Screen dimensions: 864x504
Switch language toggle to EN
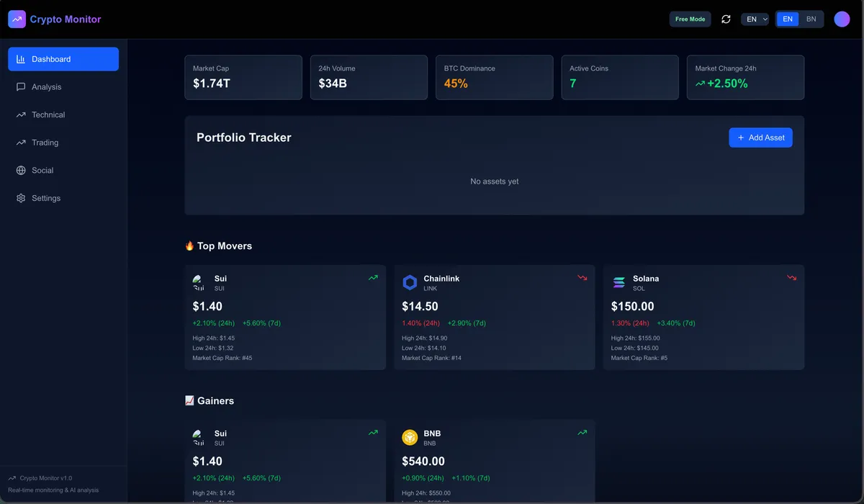(788, 19)
